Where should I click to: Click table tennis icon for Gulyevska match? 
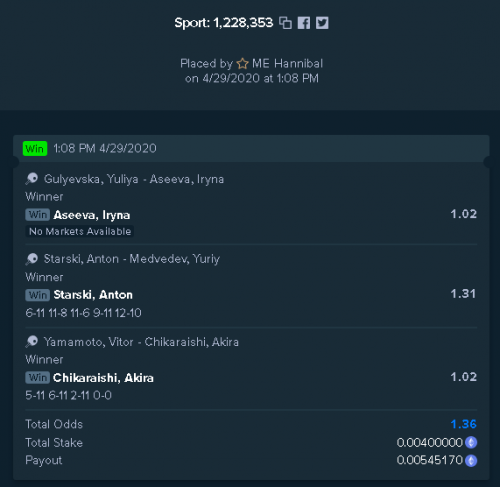point(32,179)
